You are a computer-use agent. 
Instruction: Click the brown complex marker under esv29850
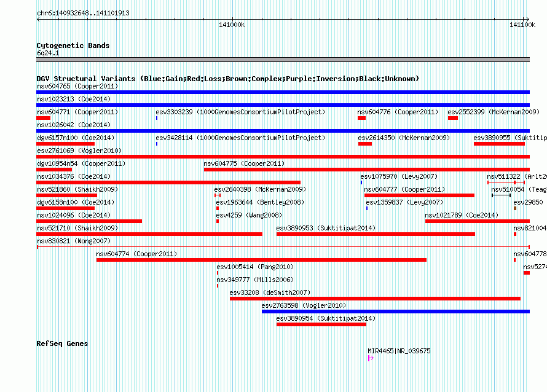[x=515, y=208]
